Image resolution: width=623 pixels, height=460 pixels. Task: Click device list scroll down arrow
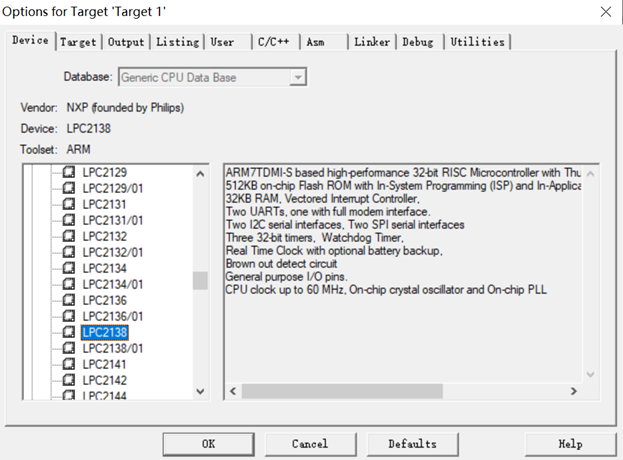click(x=200, y=391)
